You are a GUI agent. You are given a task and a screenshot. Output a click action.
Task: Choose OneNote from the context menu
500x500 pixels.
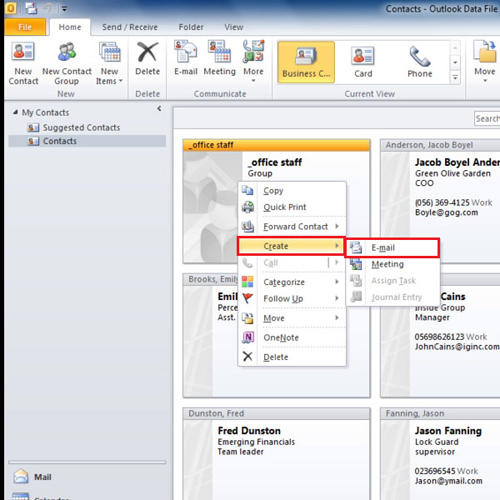click(x=292, y=338)
